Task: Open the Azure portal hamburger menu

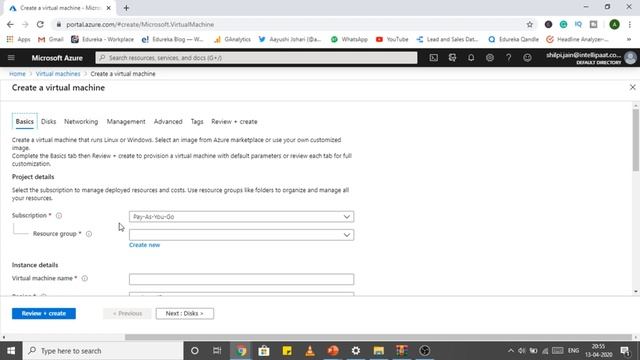Action: coord(11,58)
